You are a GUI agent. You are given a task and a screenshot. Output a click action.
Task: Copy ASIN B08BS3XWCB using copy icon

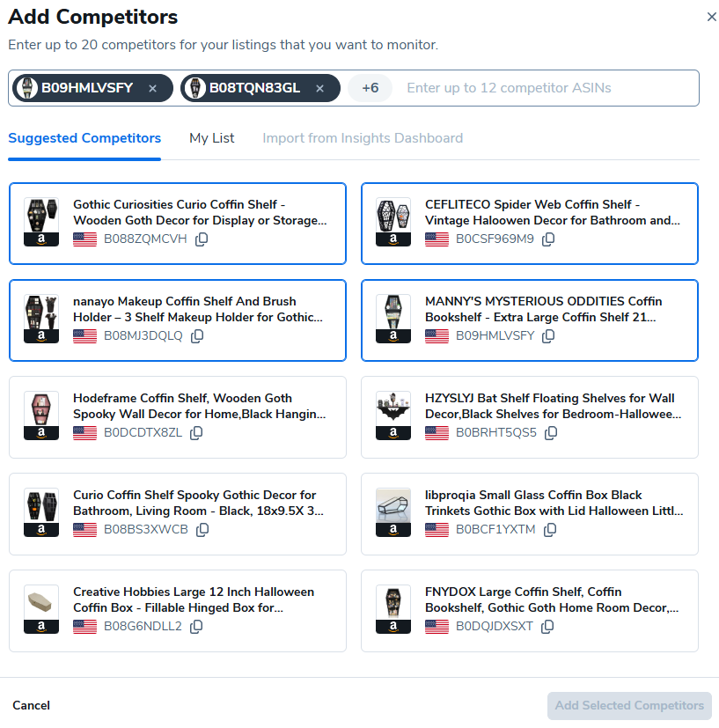(202, 530)
